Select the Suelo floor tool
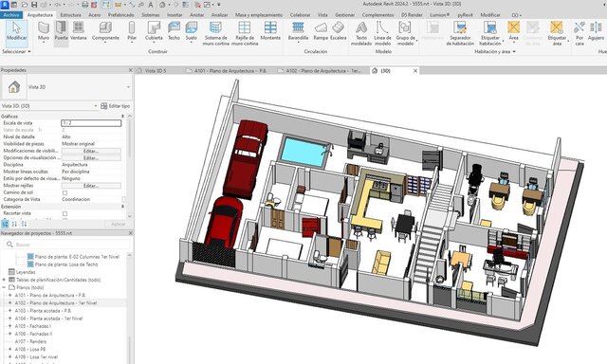The image size is (607, 364). coord(192,31)
